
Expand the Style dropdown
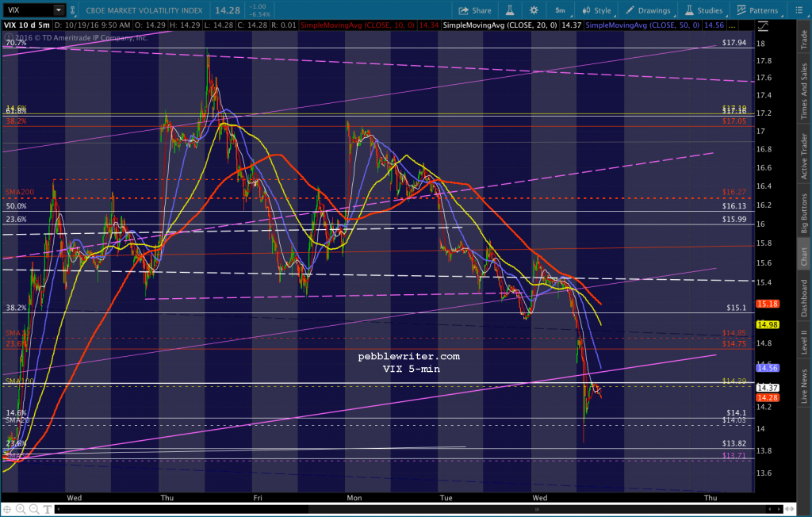(x=597, y=10)
